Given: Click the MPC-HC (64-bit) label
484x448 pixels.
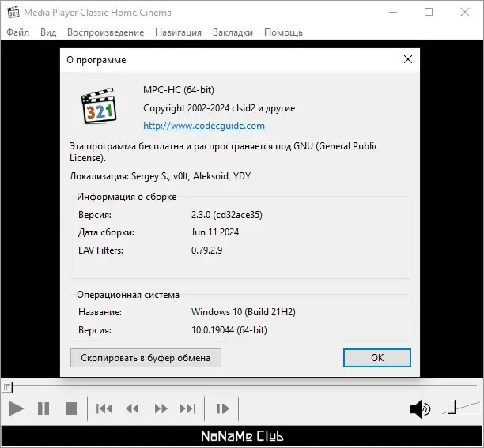Looking at the screenshot, I should (x=179, y=90).
